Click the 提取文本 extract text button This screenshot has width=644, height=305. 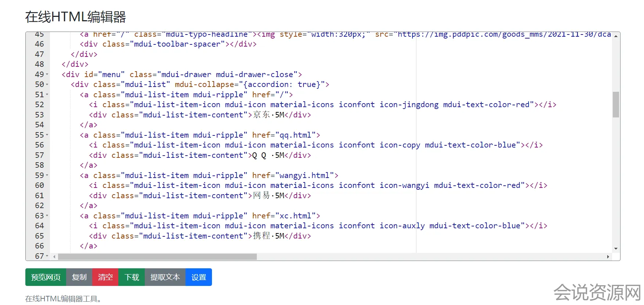point(165,277)
